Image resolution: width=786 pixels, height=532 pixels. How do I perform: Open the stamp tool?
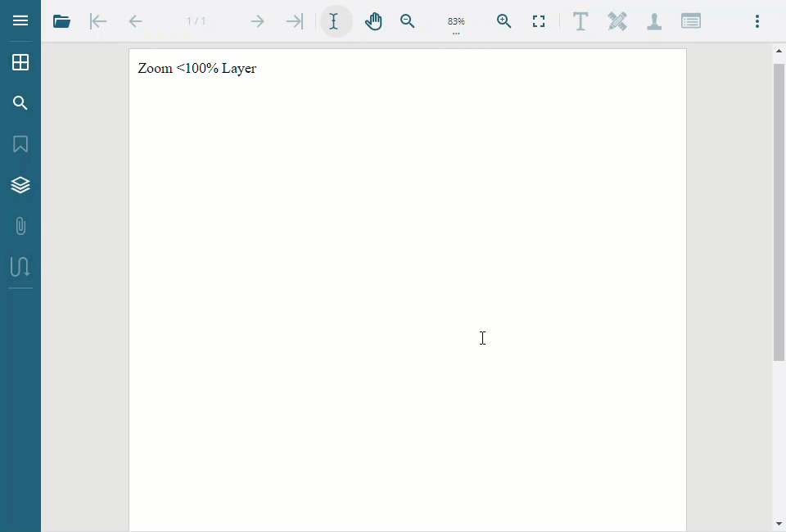pos(654,21)
